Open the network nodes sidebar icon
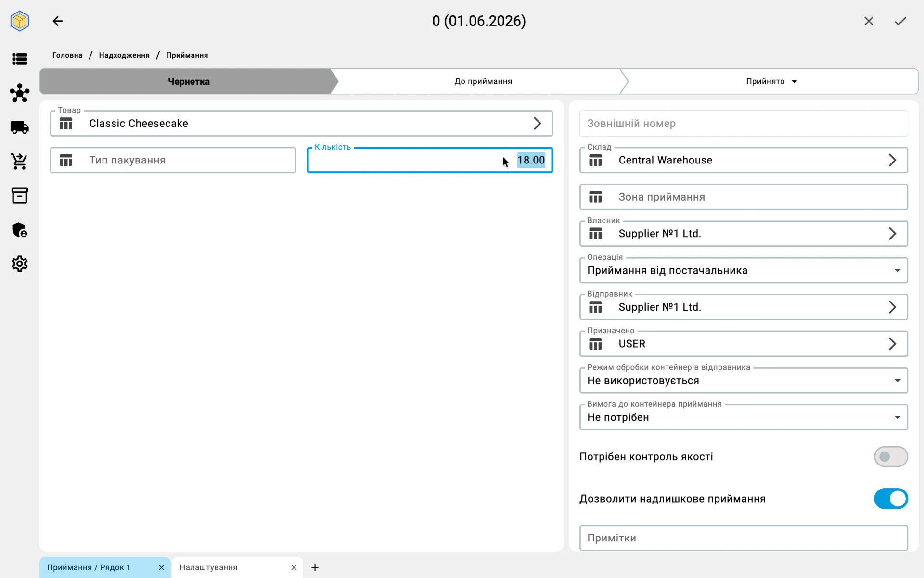This screenshot has height=578, width=924. click(20, 93)
